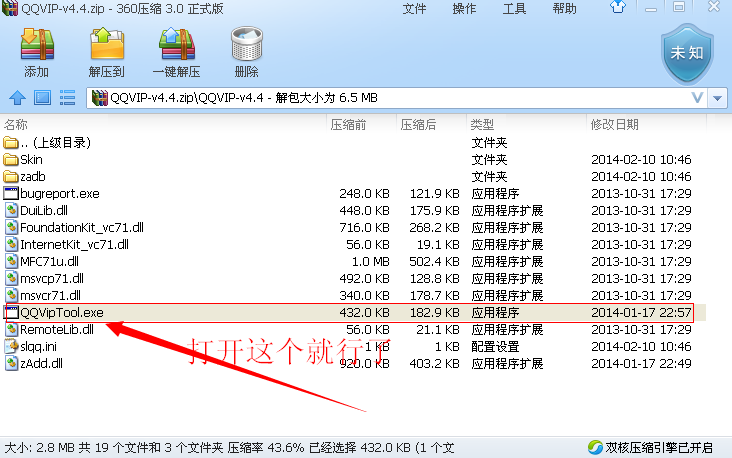Image resolution: width=732 pixels, height=458 pixels.
Task: Sort by the 类型 column header
Action: point(482,125)
